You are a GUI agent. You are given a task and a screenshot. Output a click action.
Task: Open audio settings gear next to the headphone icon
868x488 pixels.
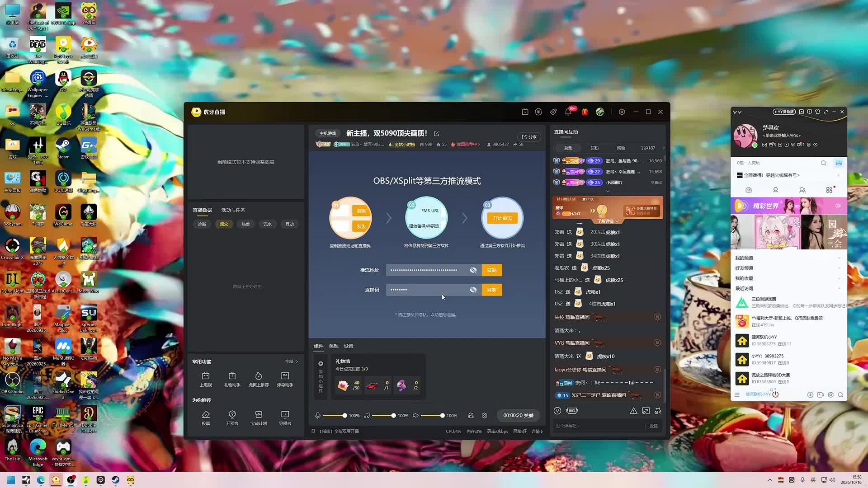485,416
